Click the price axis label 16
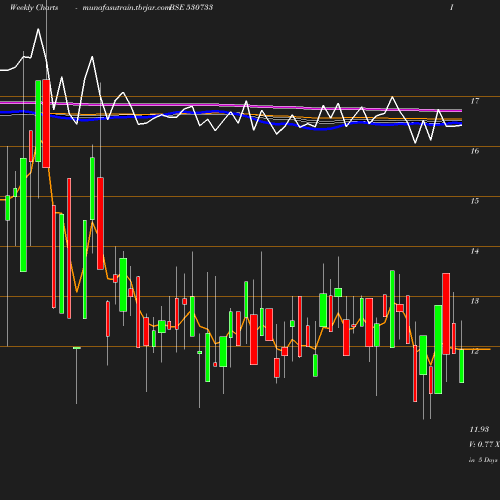 pos(475,151)
